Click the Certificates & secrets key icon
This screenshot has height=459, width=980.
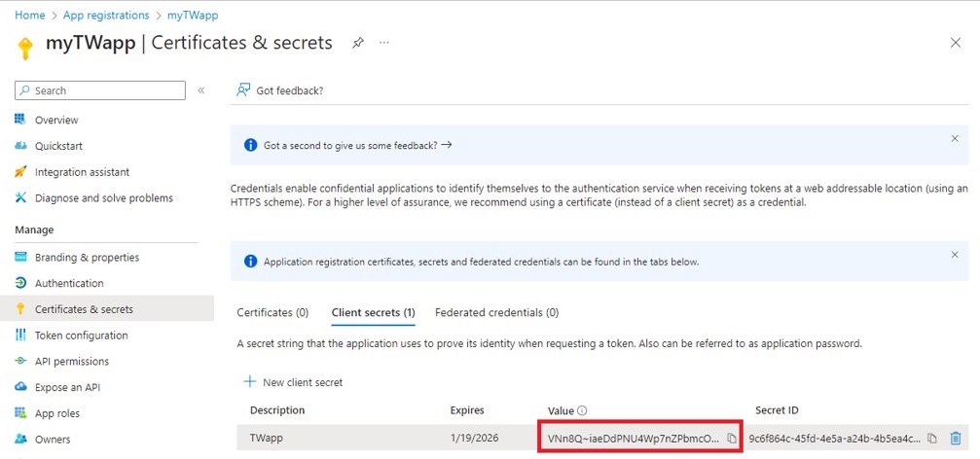pos(20,309)
